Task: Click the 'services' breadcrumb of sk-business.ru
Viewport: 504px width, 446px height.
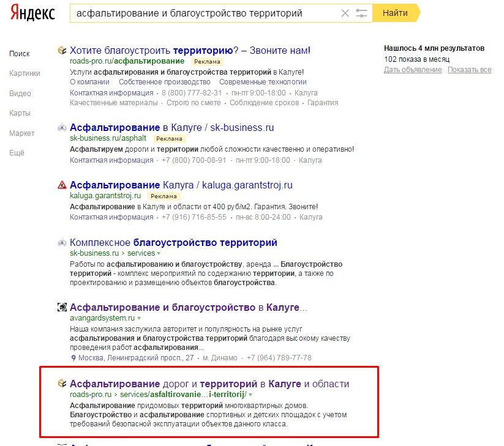Action: [x=141, y=253]
